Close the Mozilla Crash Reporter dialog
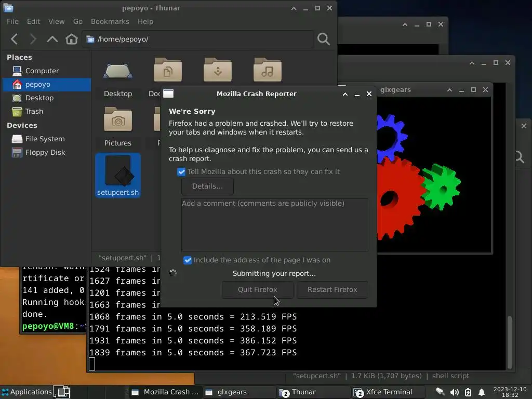Viewport: 532px width, 399px height. [x=369, y=94]
